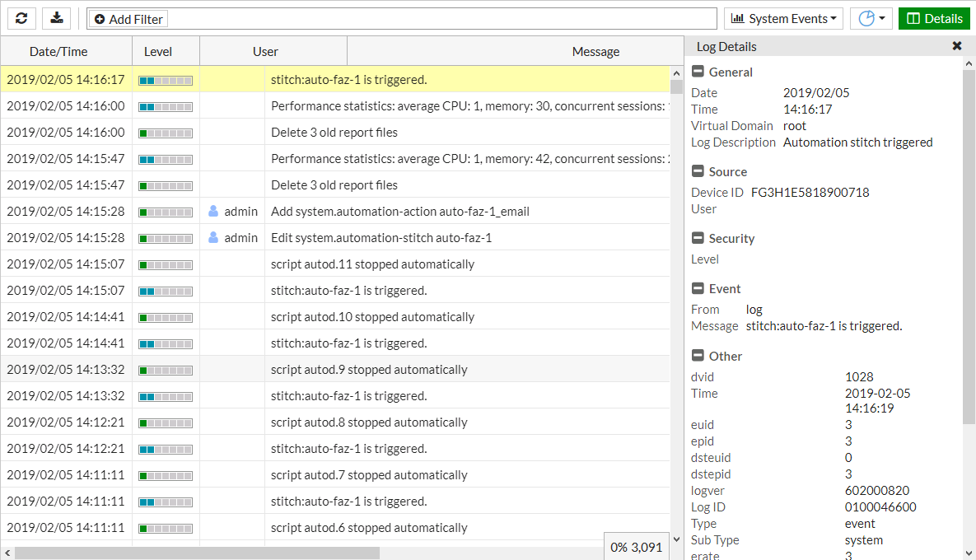
Task: Collapse the General section
Action: tap(698, 72)
